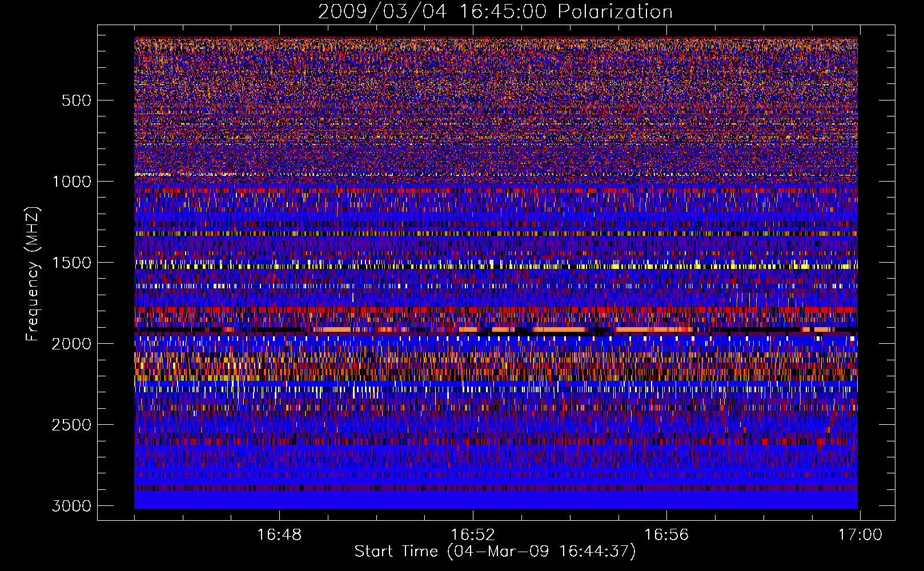Screen dimensions: 924x571
Task: Click the 'Start Time (04-Mar-09 16:44:37)' x-axis label
Action: [x=495, y=552]
